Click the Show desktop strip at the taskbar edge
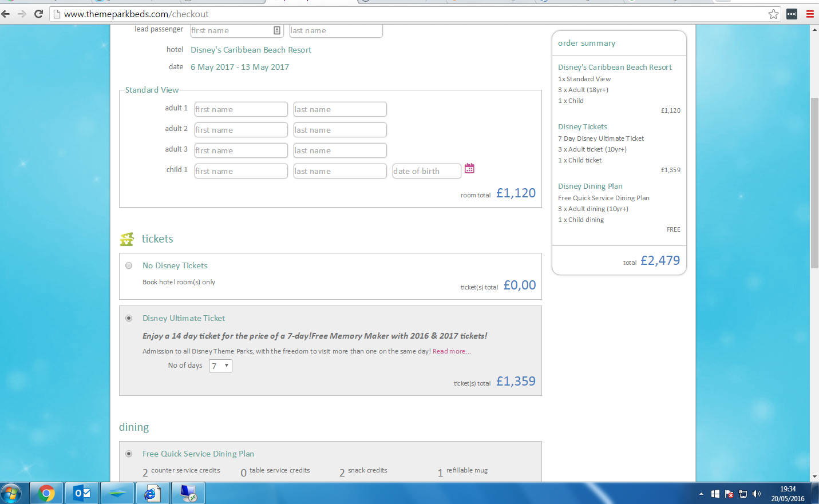Viewport: 819px width, 504px height. [x=816, y=493]
